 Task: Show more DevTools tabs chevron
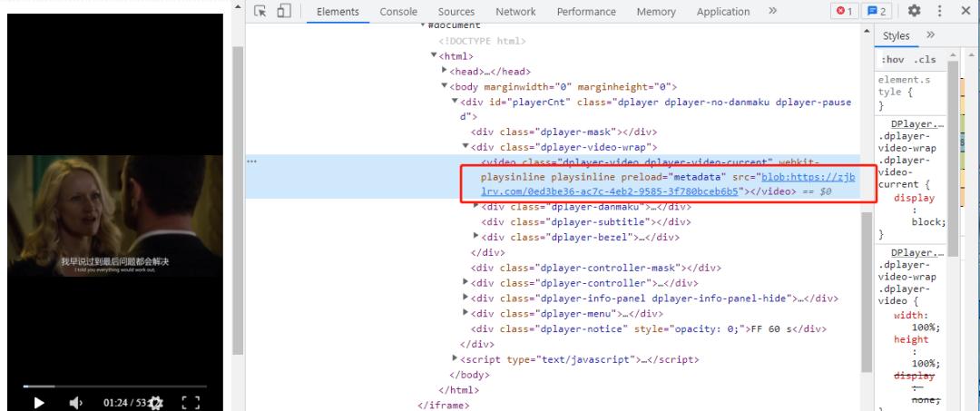tap(772, 11)
